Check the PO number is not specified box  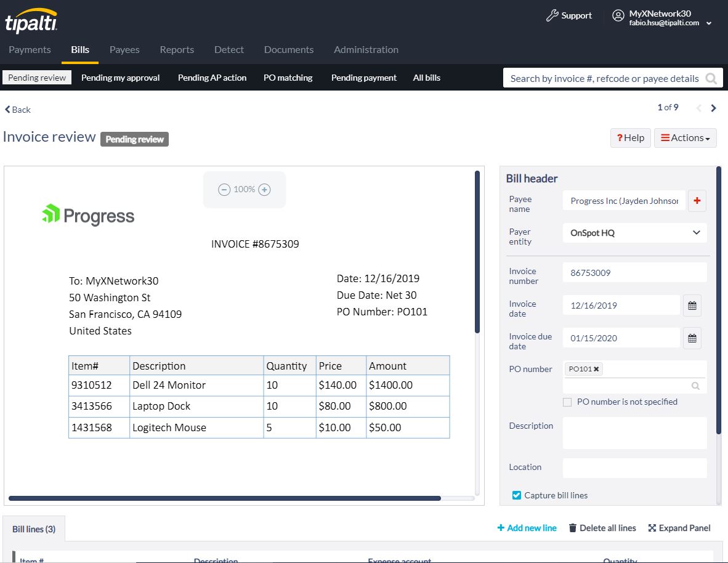[567, 402]
